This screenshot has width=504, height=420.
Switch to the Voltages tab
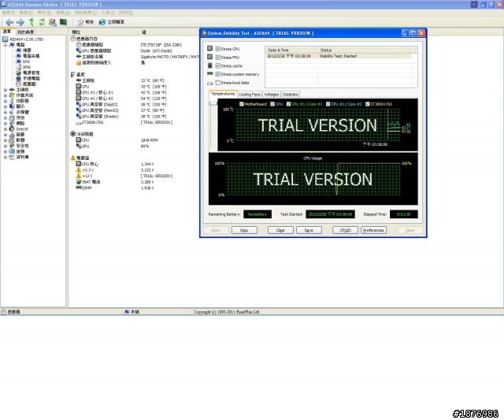coord(271,95)
